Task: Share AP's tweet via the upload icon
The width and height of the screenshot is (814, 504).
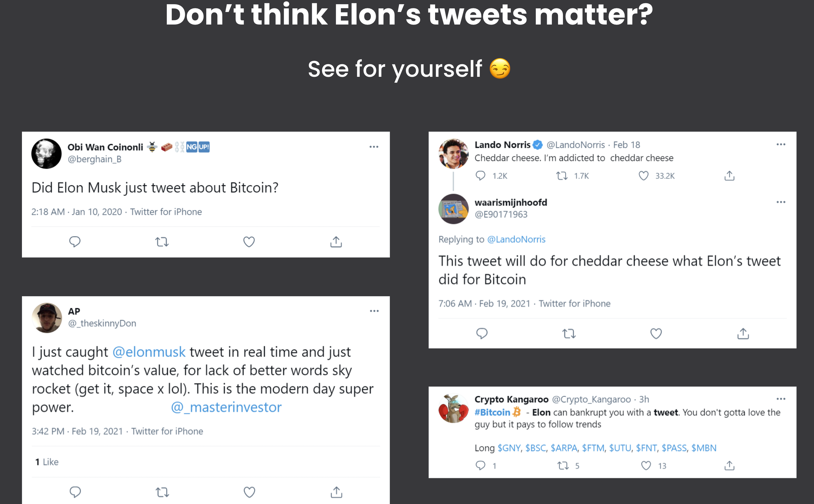Action: (x=336, y=492)
